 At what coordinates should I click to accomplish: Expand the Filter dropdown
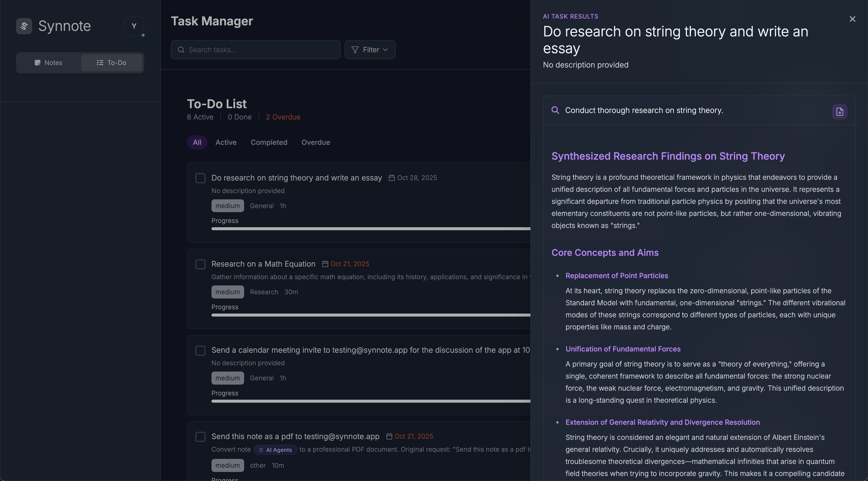[x=370, y=50]
